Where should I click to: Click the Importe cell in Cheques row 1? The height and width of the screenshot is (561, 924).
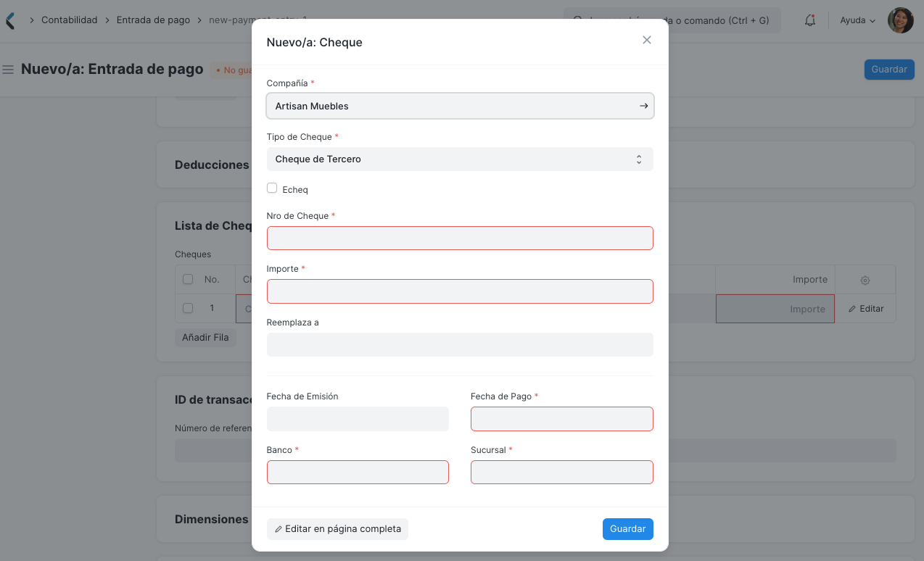click(x=775, y=309)
